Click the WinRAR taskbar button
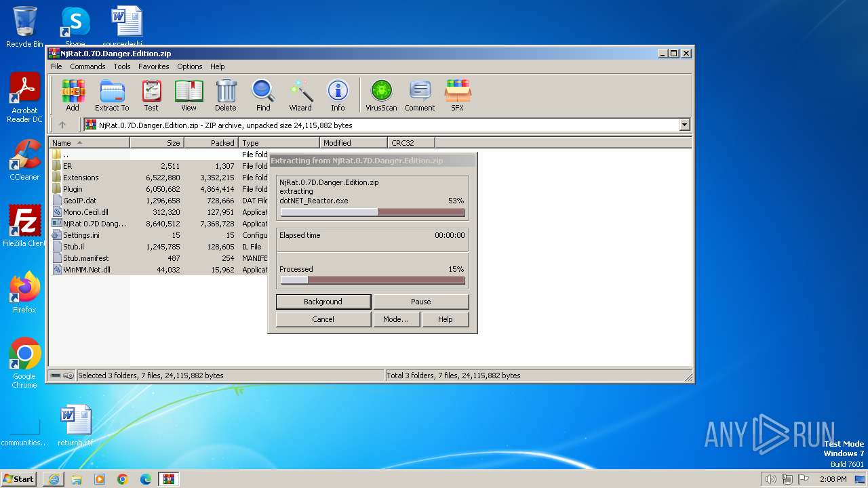Viewport: 868px width, 488px height. [x=169, y=479]
